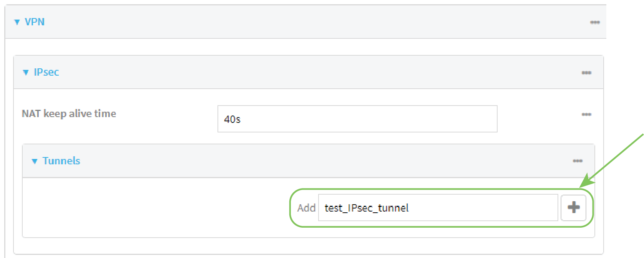This screenshot has width=644, height=258.
Task: Click the triangle beside the IPsec label
Action: [x=25, y=72]
